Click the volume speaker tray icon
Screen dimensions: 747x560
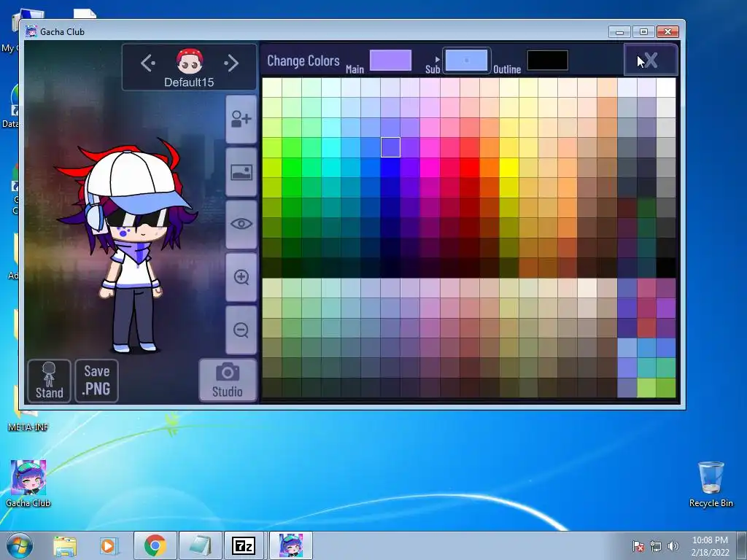[673, 546]
